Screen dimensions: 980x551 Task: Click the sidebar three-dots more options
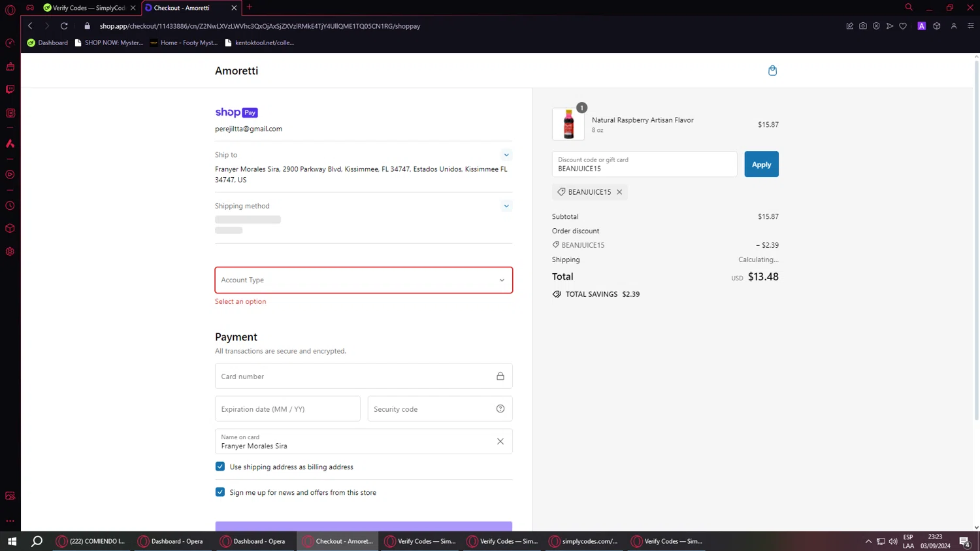coord(10,521)
